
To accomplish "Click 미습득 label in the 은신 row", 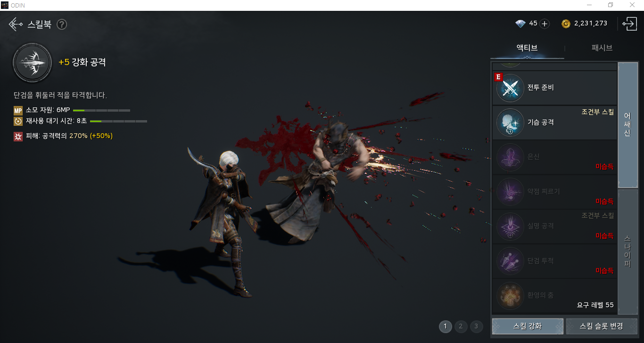I will click(604, 166).
